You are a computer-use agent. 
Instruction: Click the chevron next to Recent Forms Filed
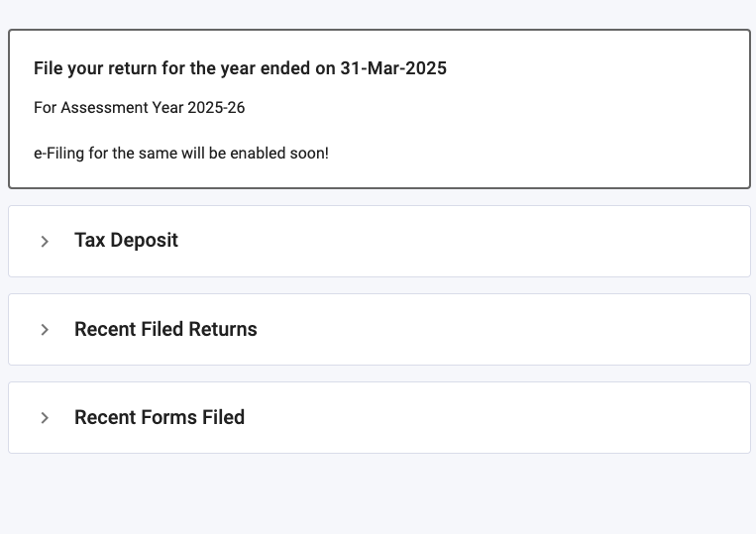45,418
